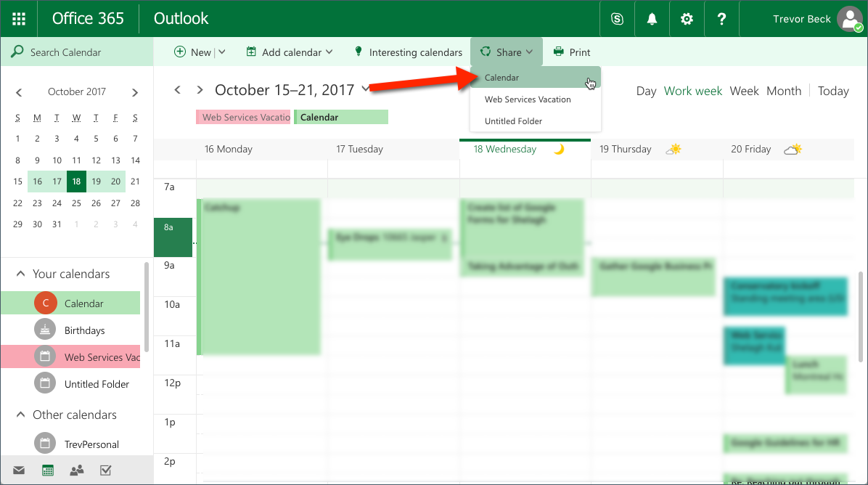Switch to Work week view

click(x=692, y=91)
